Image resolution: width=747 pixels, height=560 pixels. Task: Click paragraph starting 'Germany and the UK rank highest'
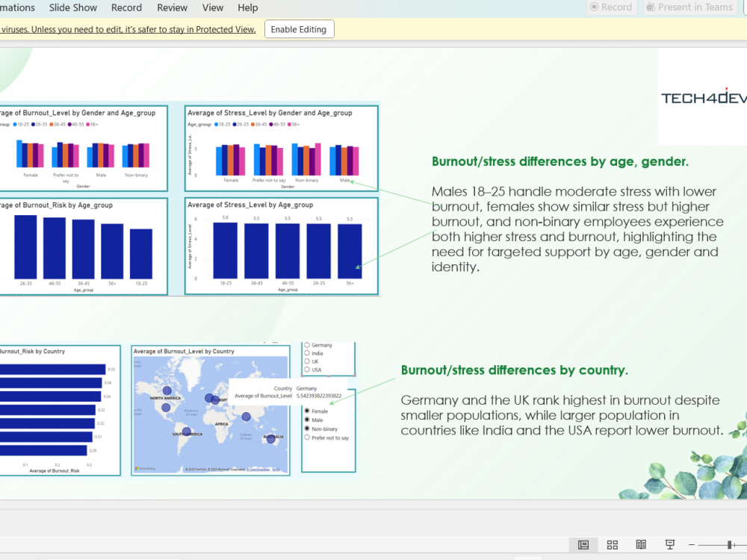[x=562, y=415]
